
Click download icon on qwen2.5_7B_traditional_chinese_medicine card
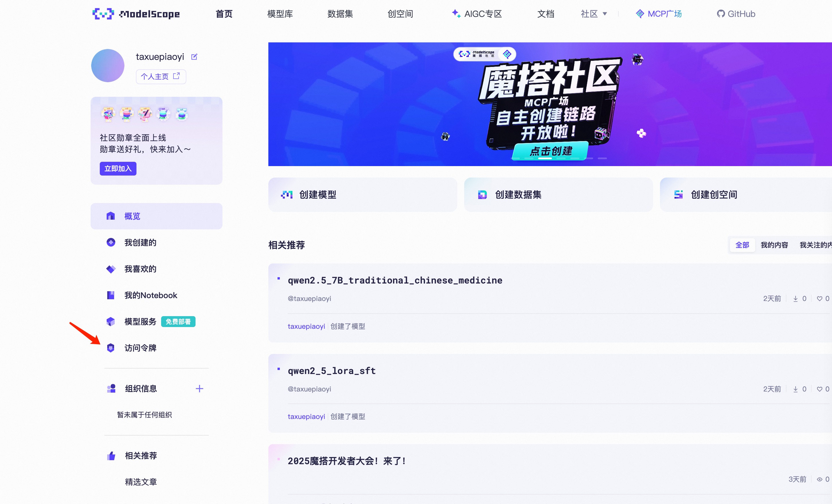tap(796, 299)
